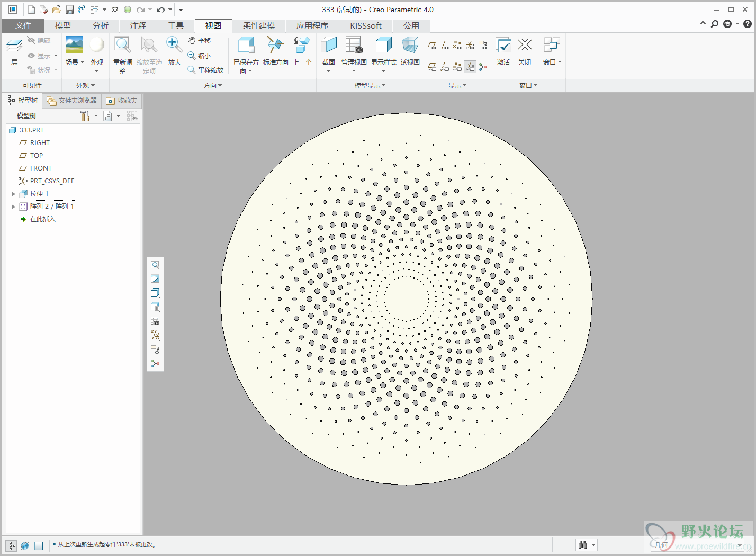Select the Pan Zoom (平移缩放) tool

(205, 70)
